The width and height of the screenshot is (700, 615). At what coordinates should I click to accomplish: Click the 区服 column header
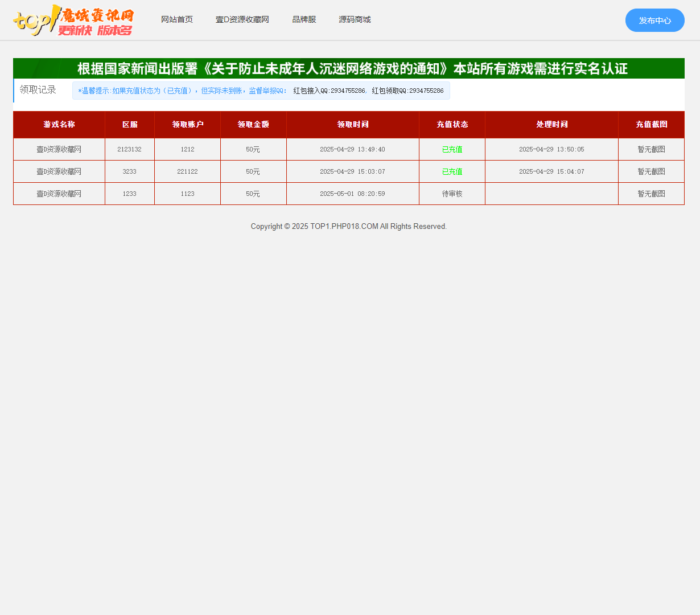click(x=130, y=125)
